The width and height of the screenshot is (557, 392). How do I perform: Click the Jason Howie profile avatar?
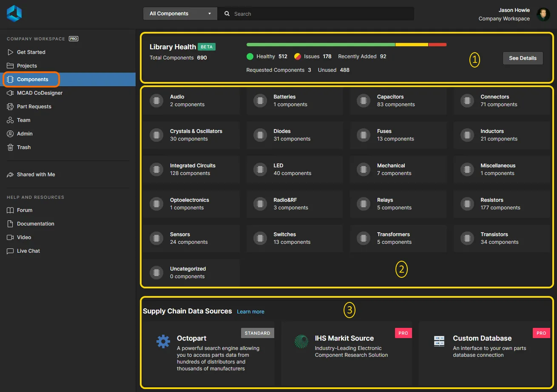pyautogui.click(x=543, y=14)
